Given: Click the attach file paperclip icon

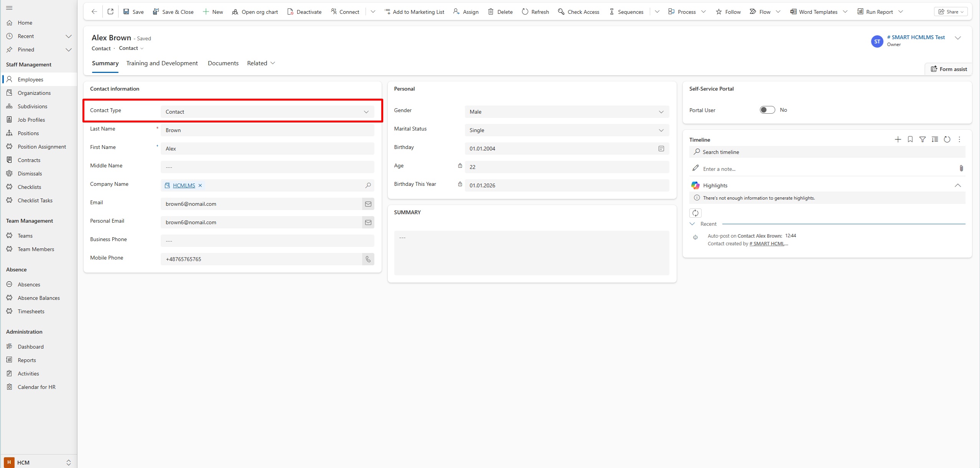Looking at the screenshot, I should [x=961, y=168].
